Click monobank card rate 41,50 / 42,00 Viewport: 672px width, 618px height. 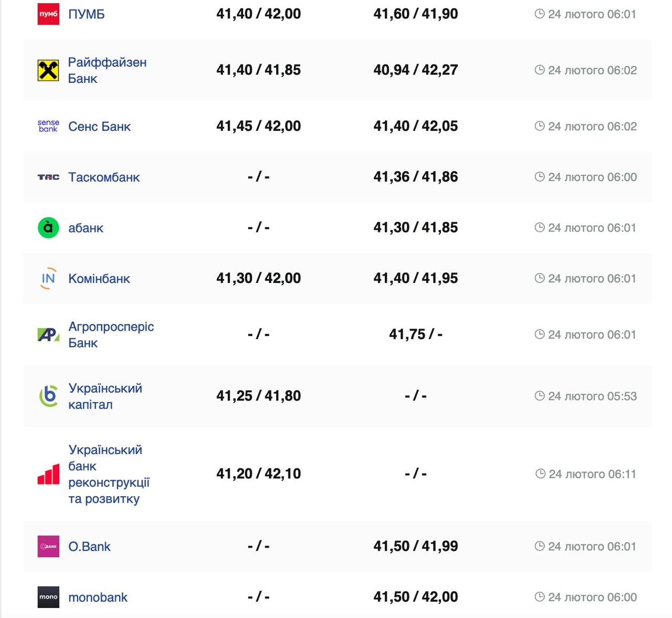(x=415, y=597)
